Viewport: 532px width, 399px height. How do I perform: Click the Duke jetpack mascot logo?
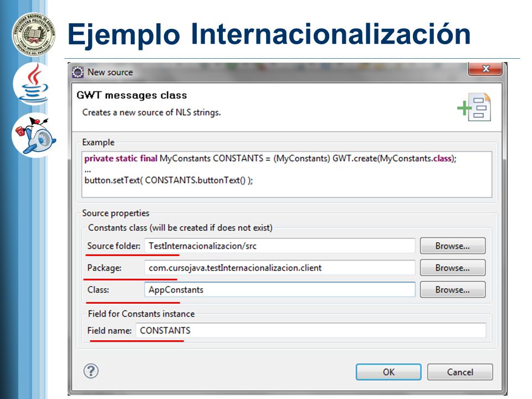click(x=34, y=135)
